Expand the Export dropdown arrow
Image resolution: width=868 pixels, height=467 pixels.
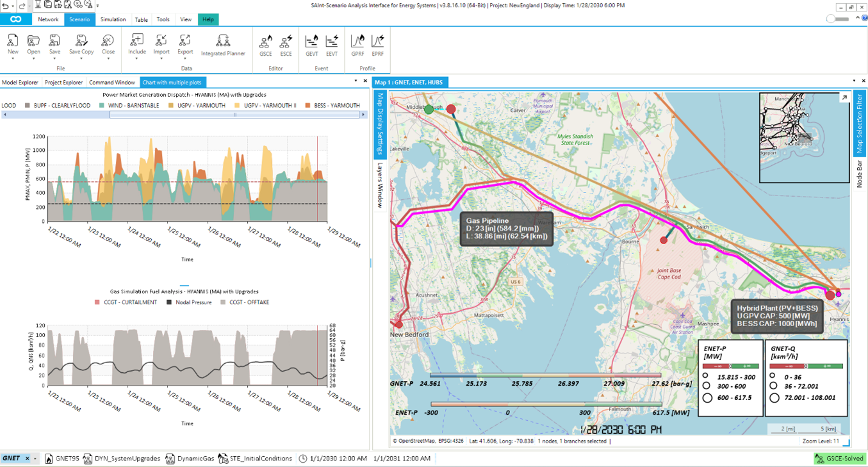[x=185, y=60]
